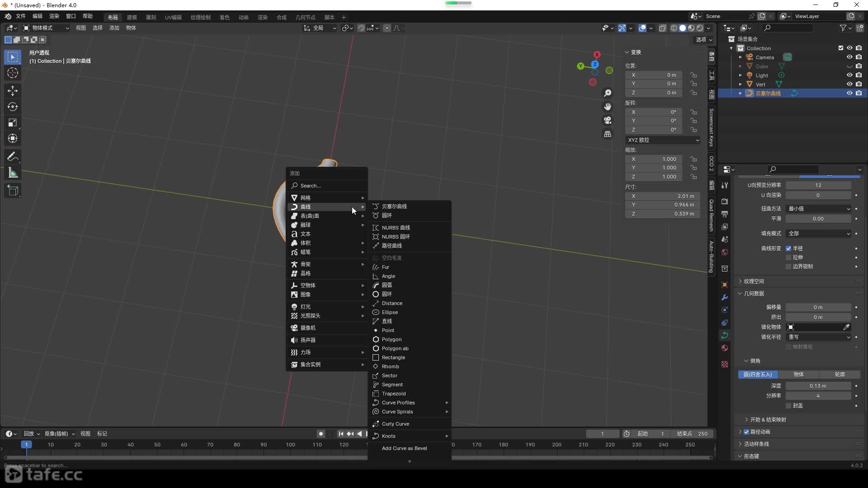The width and height of the screenshot is (868, 488).
Task: Open the Render properties tab
Action: click(725, 201)
